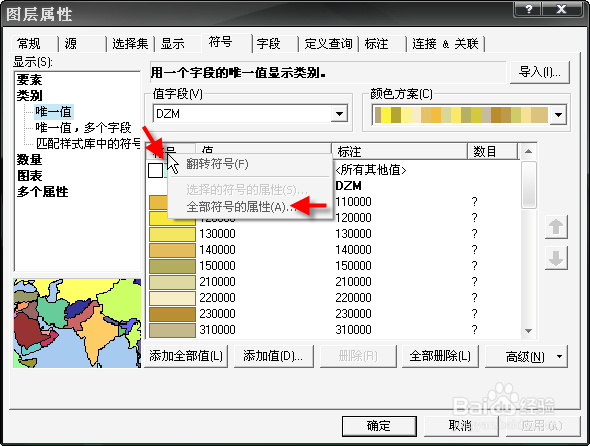Click the color scheme ramp preview
Screen dimensions: 590x446
(461, 115)
